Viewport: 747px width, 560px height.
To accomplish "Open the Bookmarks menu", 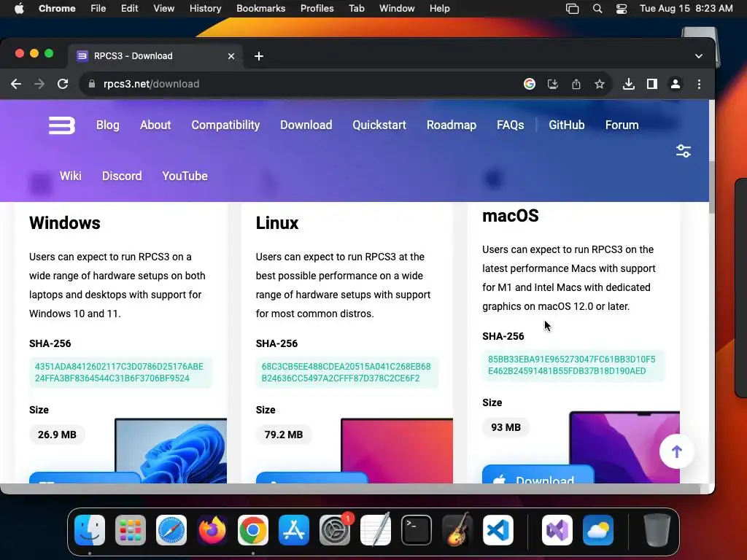I will point(260,9).
